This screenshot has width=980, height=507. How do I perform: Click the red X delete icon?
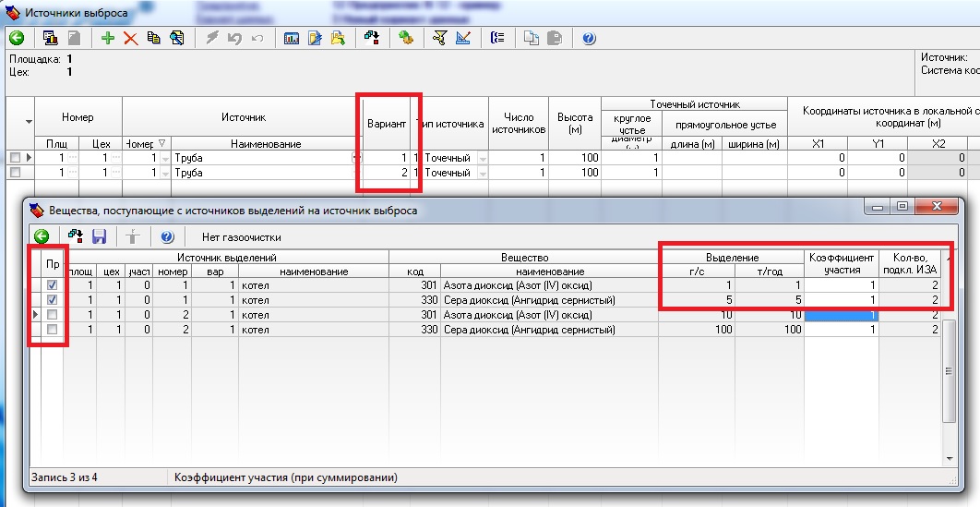coord(130,38)
